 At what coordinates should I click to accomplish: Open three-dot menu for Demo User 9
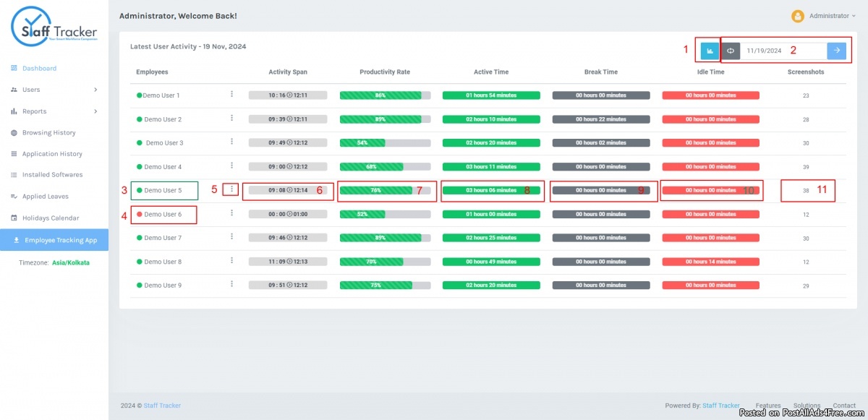click(232, 284)
